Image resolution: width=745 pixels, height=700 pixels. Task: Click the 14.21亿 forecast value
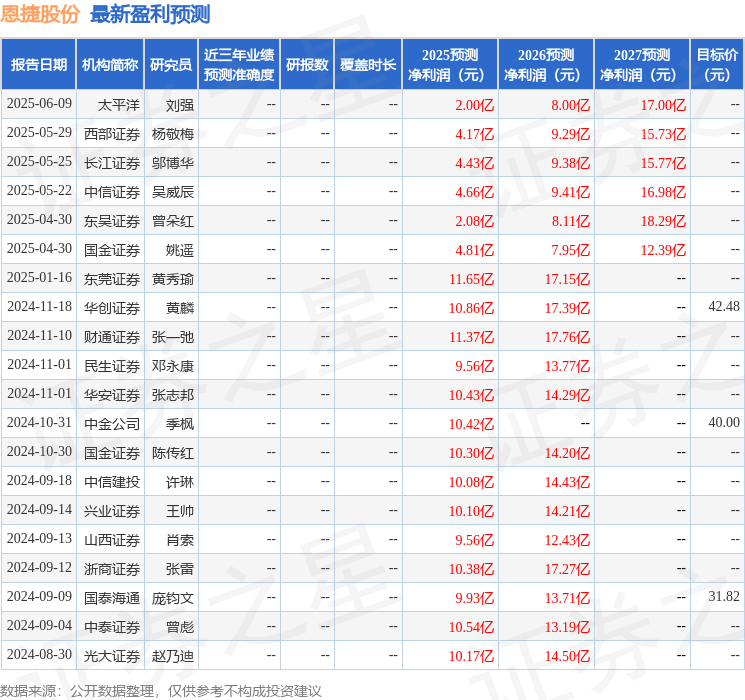pyautogui.click(x=567, y=510)
